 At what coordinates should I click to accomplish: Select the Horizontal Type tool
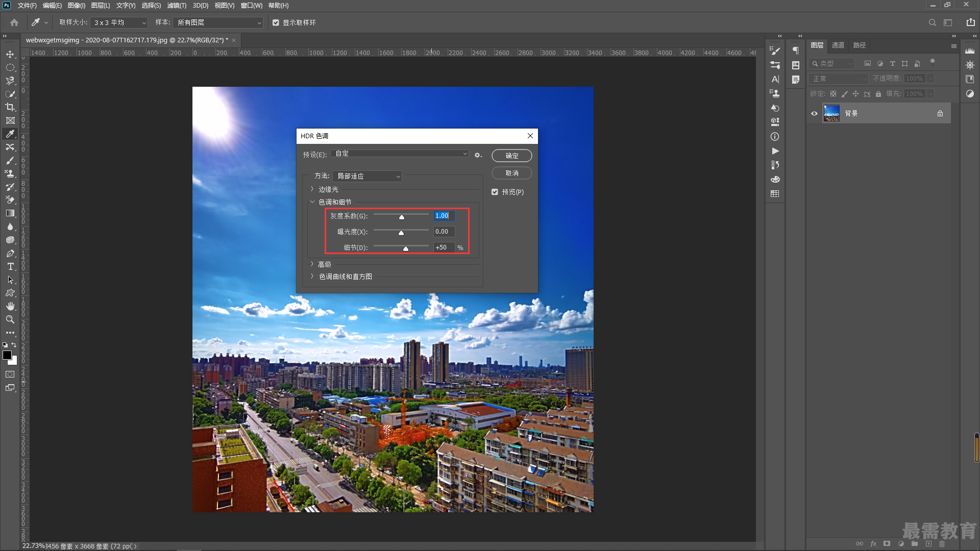click(10, 266)
